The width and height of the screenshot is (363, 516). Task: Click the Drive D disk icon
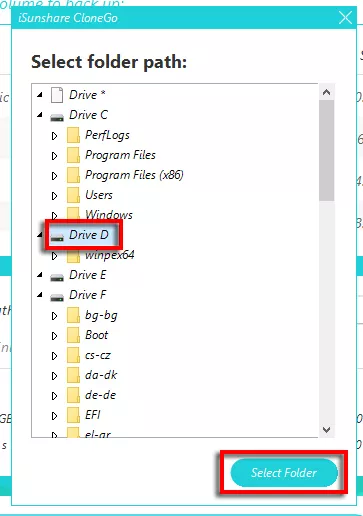[x=57, y=237]
